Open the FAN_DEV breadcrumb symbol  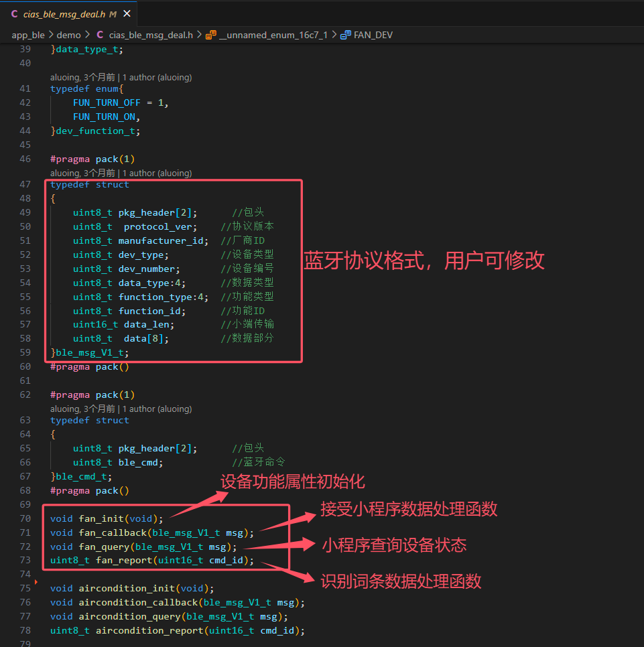[373, 35]
